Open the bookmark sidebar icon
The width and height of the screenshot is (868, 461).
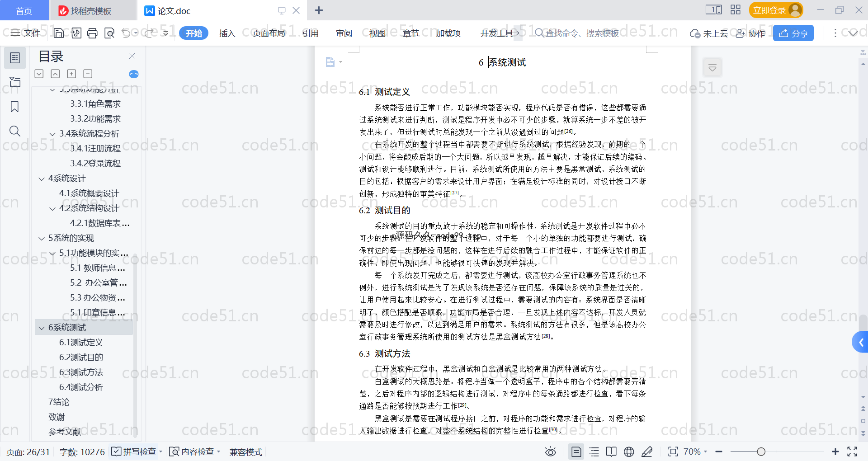[15, 107]
